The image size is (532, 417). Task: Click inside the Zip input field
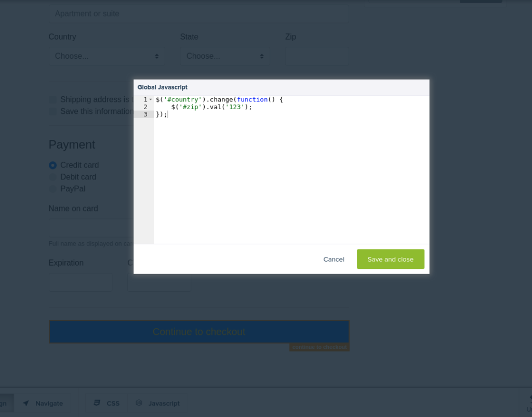pyautogui.click(x=316, y=56)
